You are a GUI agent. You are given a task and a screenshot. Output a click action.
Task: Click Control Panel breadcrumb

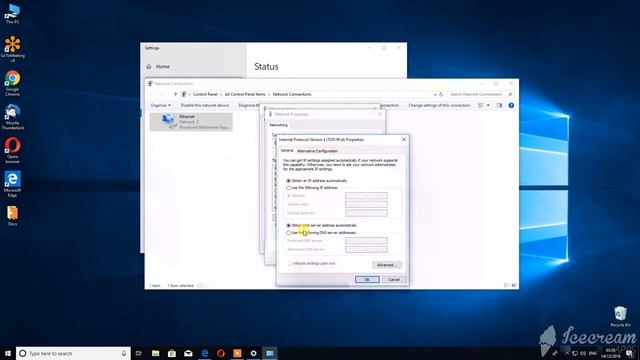(205, 94)
